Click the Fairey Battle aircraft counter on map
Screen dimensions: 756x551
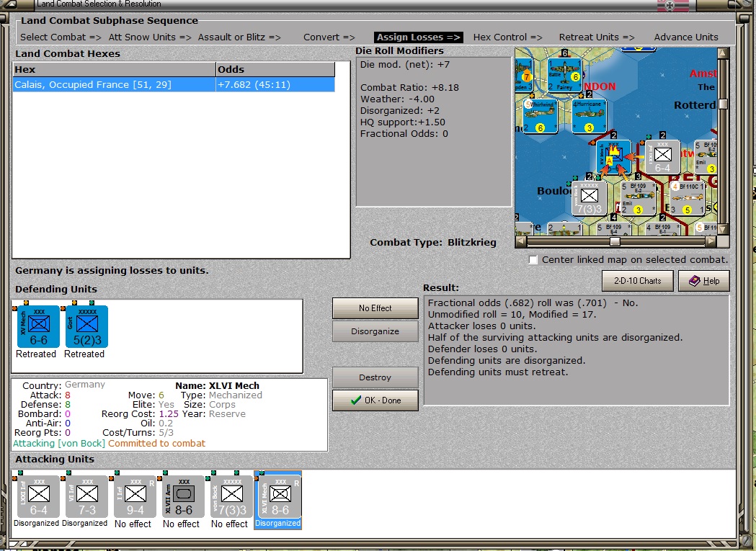(564, 75)
